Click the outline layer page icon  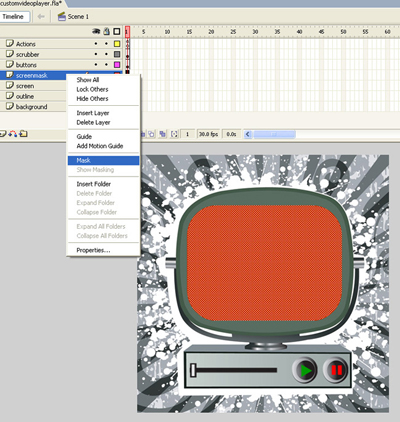click(x=10, y=96)
